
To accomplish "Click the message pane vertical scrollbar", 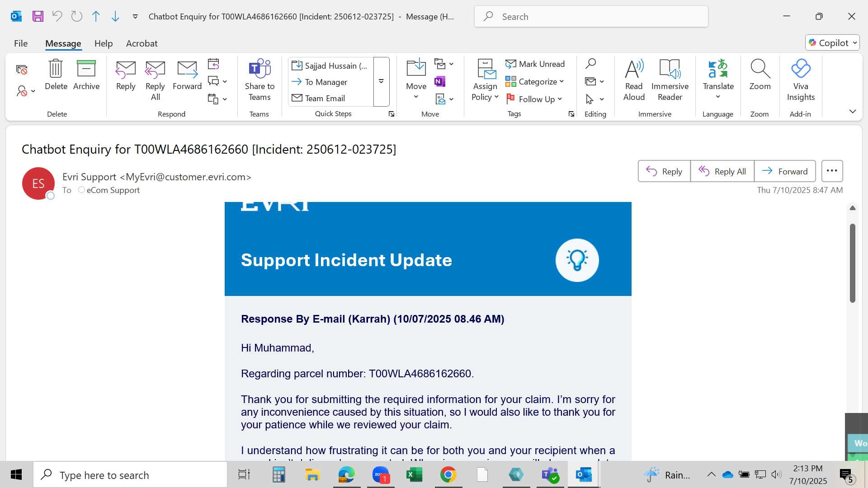I will tap(853, 263).
